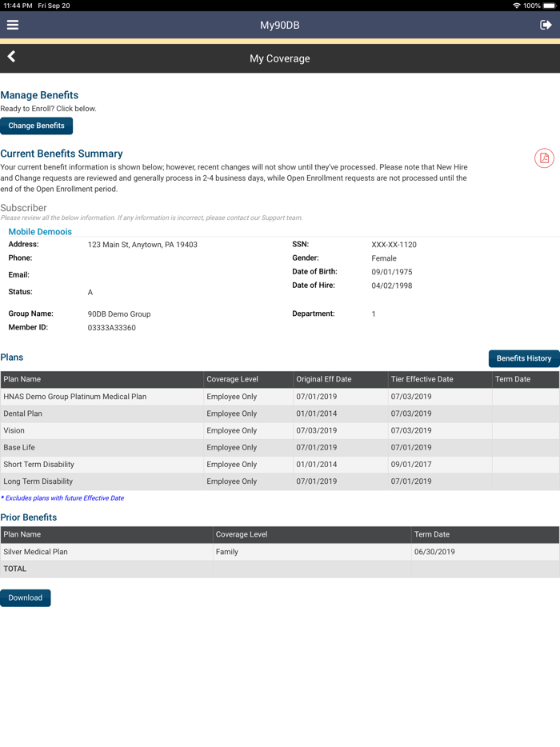Select the Current Benefits Summary heading
560x747 pixels.
(x=62, y=154)
